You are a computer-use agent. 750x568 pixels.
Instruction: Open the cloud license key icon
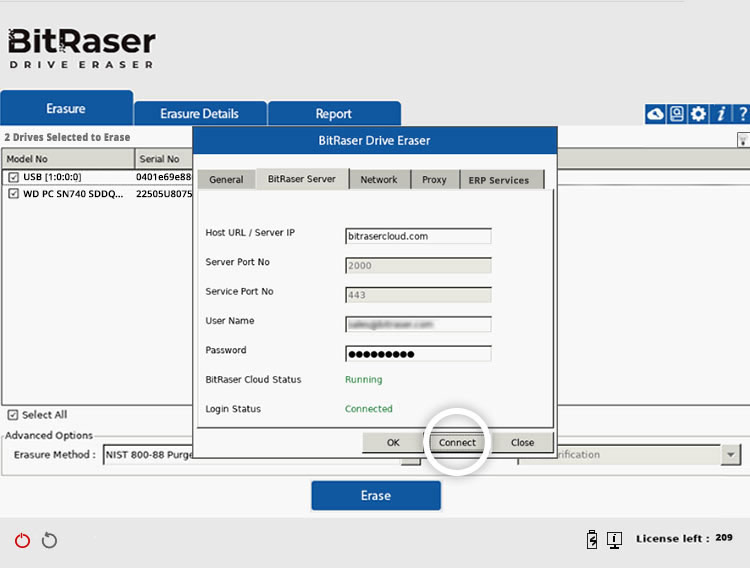click(655, 114)
